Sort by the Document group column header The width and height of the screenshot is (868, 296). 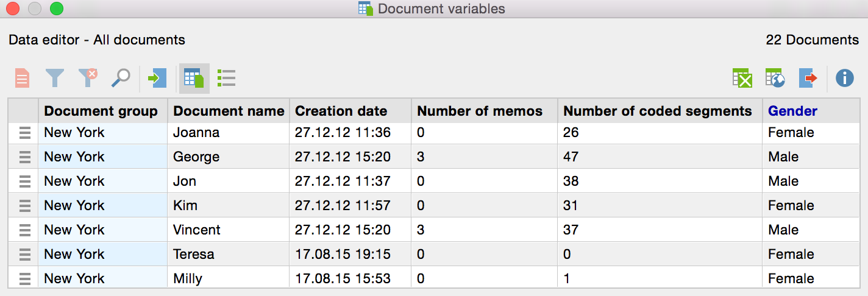coord(103,111)
